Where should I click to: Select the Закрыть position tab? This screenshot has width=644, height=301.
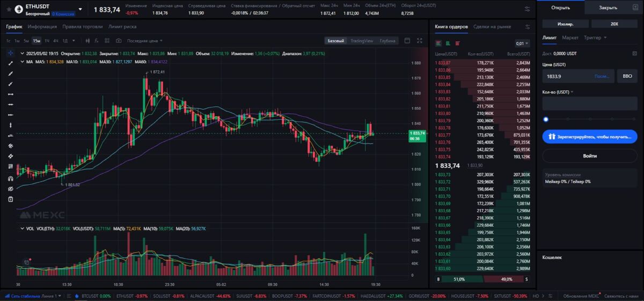608,8
